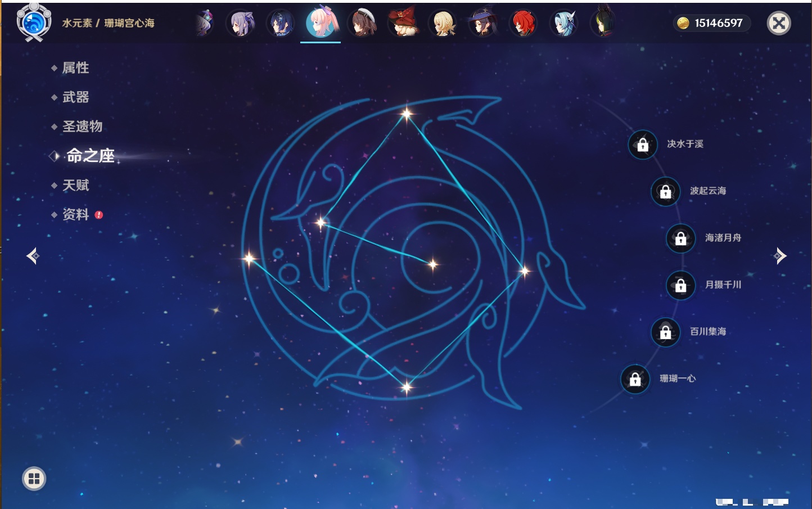Select the red witch hat character portrait
The width and height of the screenshot is (812, 509).
403,22
